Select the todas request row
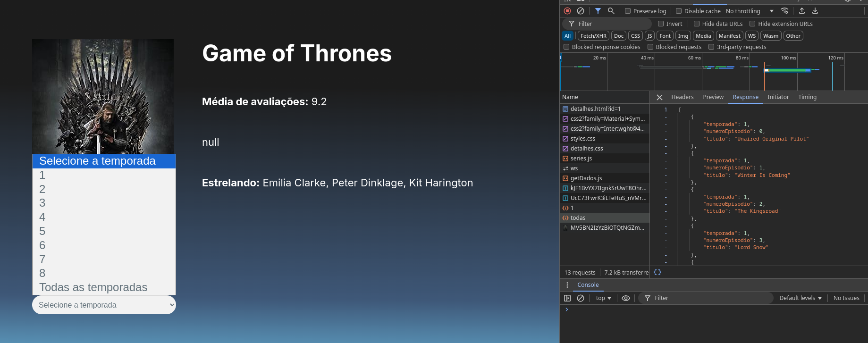 click(605, 218)
